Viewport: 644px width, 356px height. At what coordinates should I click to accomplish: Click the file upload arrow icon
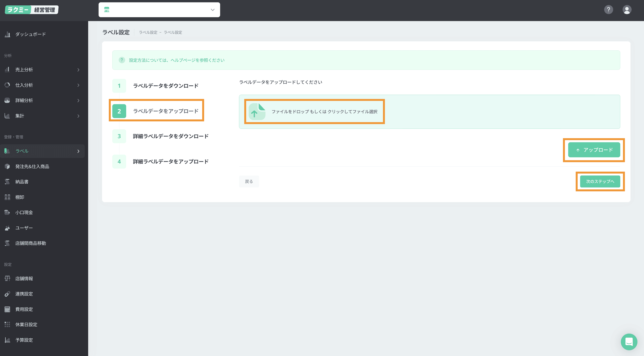coord(257,112)
